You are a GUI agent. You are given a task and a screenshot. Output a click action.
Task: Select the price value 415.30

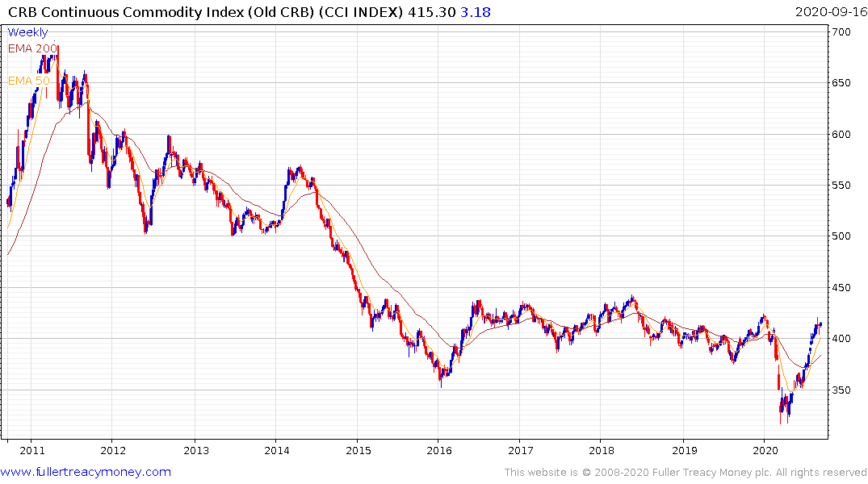(x=432, y=12)
